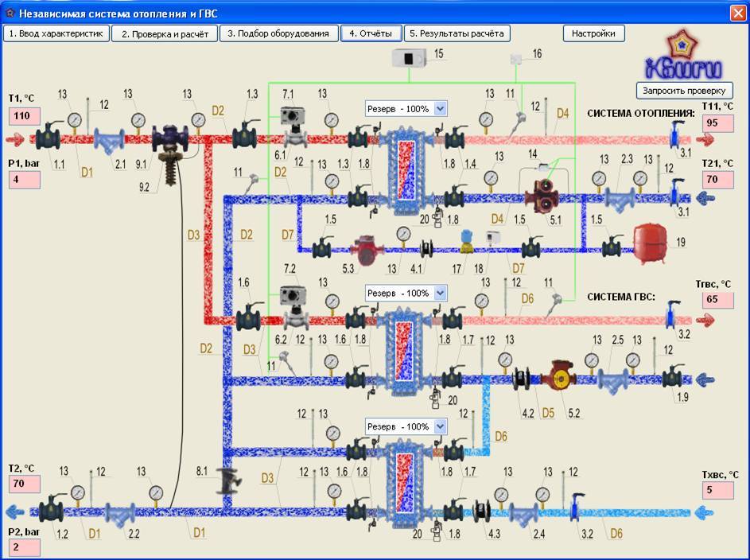
Task: Select the strainer filter labeled 2.1
Action: click(x=107, y=142)
